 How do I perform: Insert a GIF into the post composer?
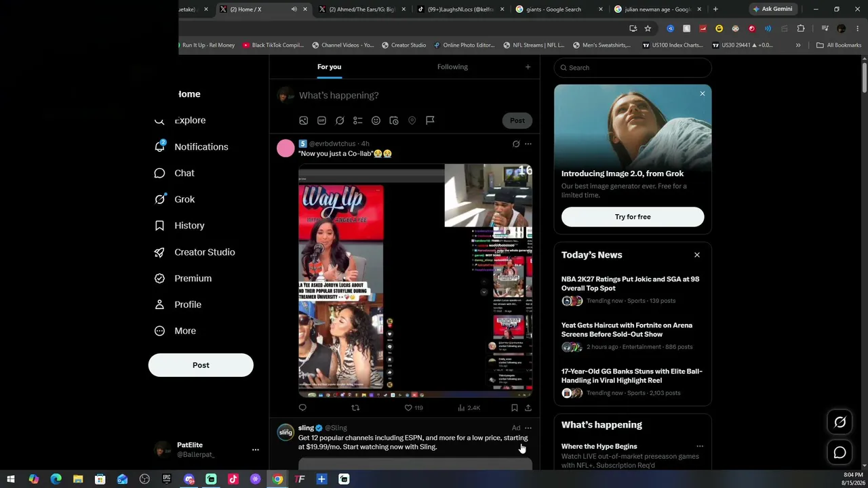(321, 121)
